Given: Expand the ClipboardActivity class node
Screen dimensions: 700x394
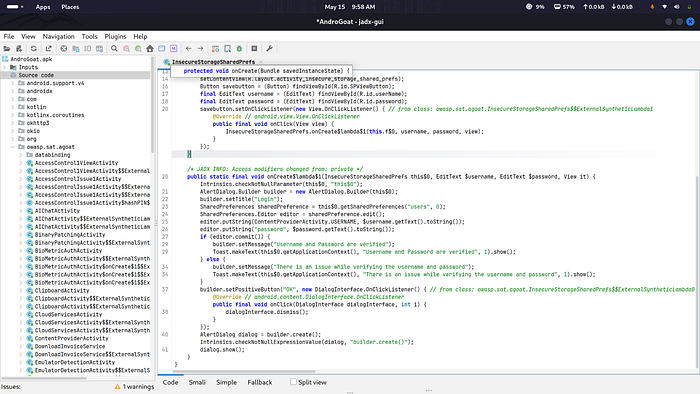Looking at the screenshot, I should click(21, 290).
